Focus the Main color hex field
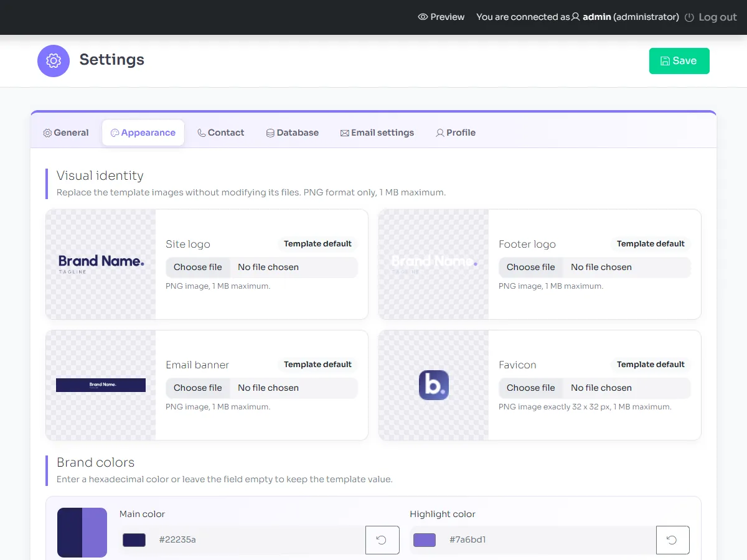747x560 pixels. [x=259, y=540]
